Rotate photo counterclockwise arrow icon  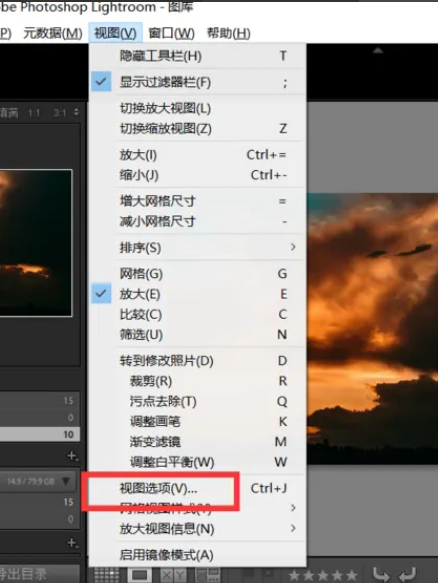coord(381,574)
